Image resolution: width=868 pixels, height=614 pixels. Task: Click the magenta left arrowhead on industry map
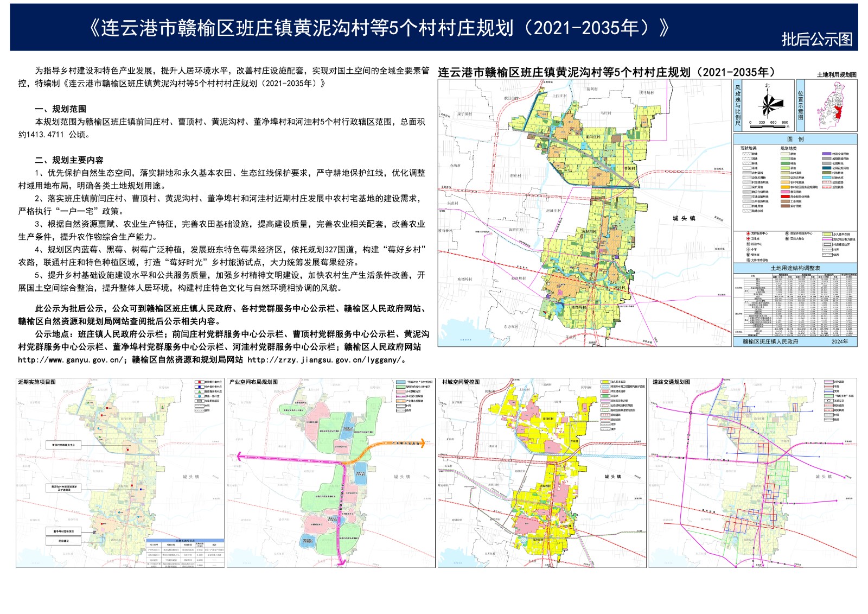[x=239, y=457]
